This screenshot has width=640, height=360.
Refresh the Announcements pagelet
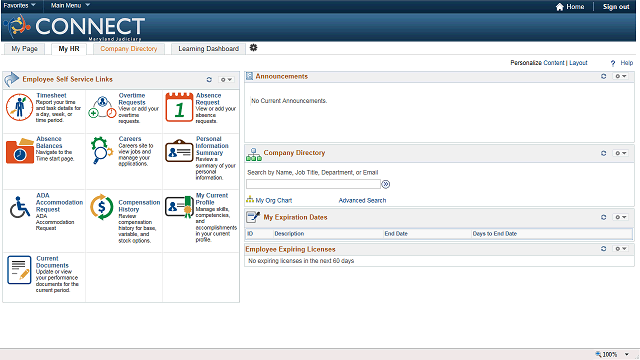click(604, 76)
